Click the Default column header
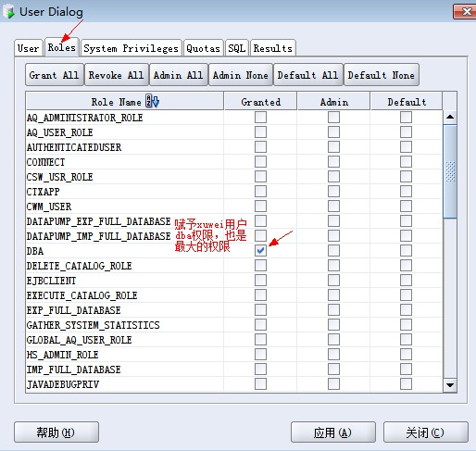 (x=407, y=101)
